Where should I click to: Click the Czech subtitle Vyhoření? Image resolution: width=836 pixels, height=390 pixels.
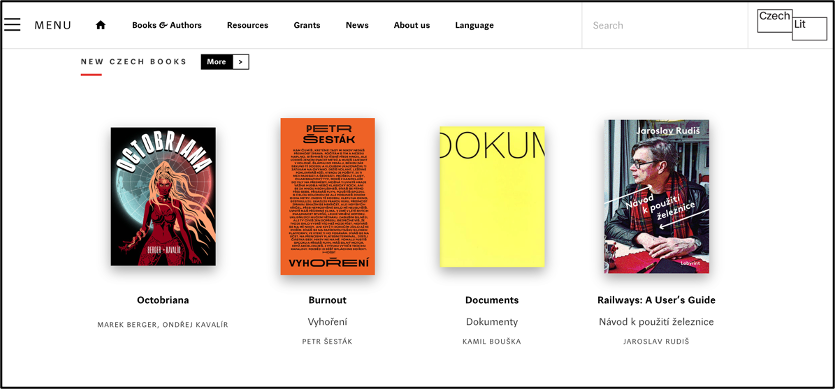pos(327,322)
